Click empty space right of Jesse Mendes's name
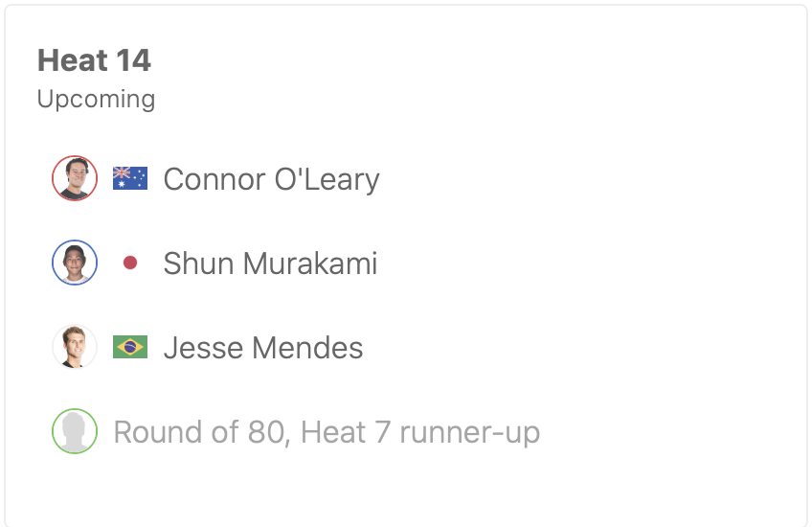 (575, 348)
